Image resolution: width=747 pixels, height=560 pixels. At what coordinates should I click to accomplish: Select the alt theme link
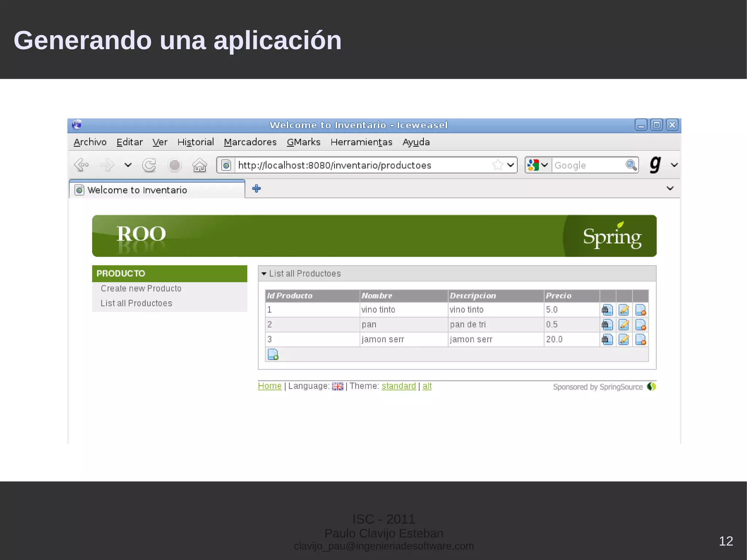pos(427,386)
